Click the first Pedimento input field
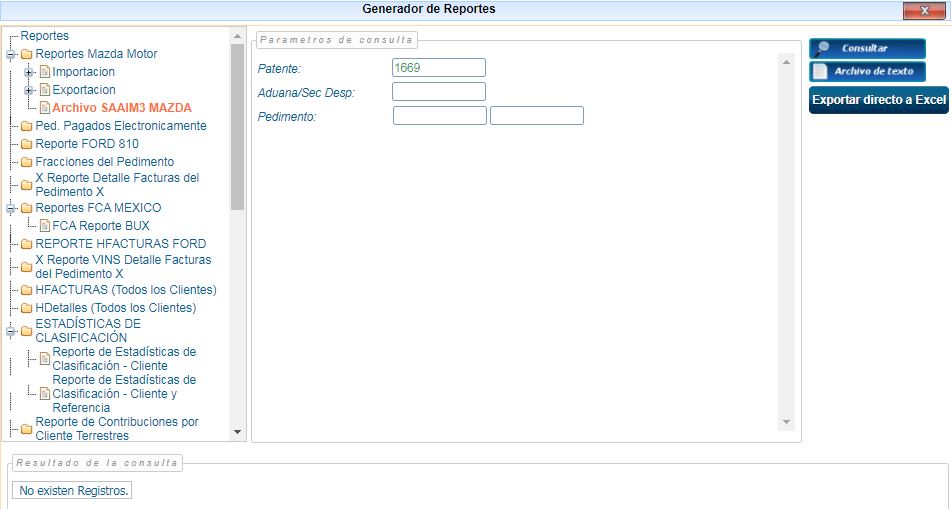This screenshot has width=952, height=509. [x=440, y=115]
